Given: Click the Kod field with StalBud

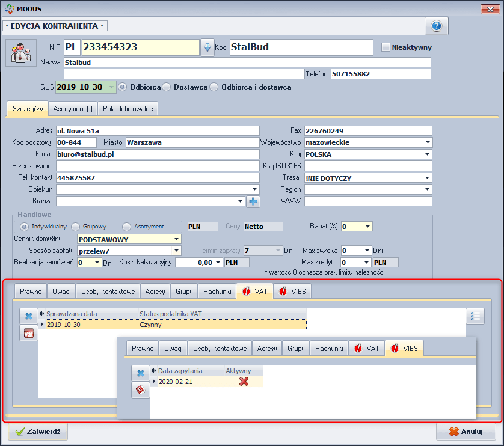Looking at the screenshot, I should point(301,47).
